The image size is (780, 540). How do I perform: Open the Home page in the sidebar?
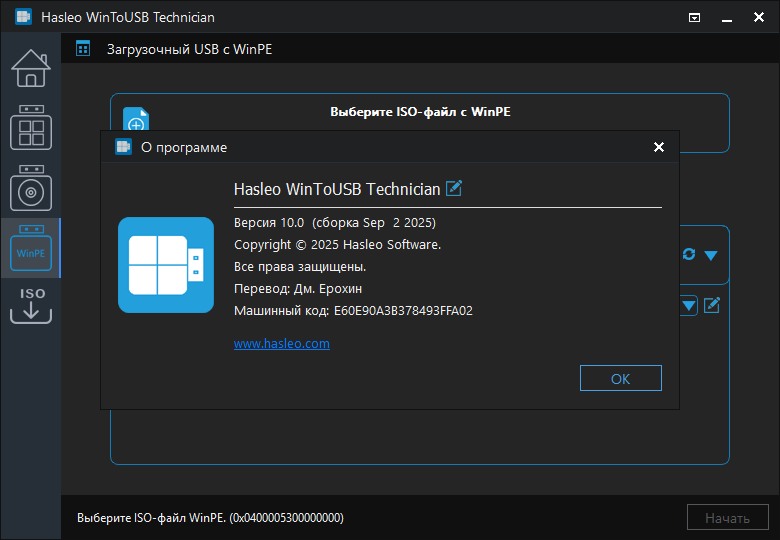[31, 68]
